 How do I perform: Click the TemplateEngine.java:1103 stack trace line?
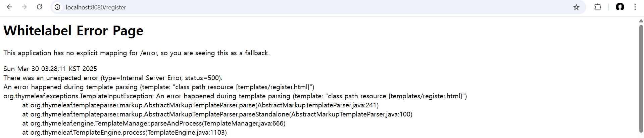click(125, 133)
